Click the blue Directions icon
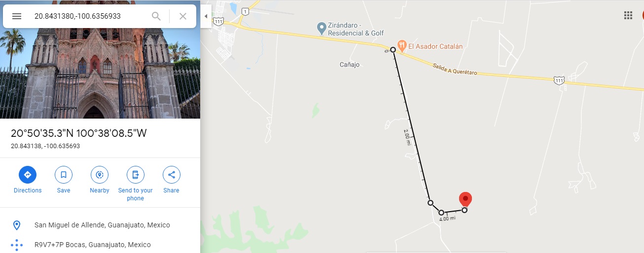The height and width of the screenshot is (253, 644). 28,175
